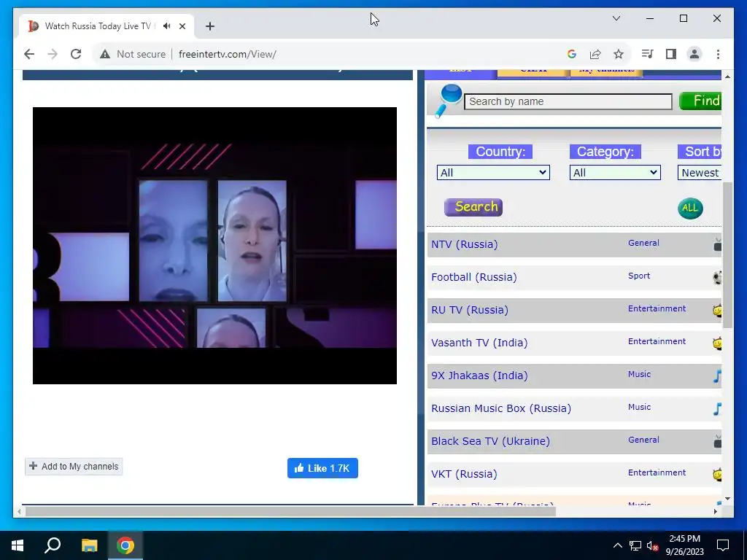Screen dimensions: 747x560
Task: Open the Chrome three-dot menu
Action: click(718, 54)
